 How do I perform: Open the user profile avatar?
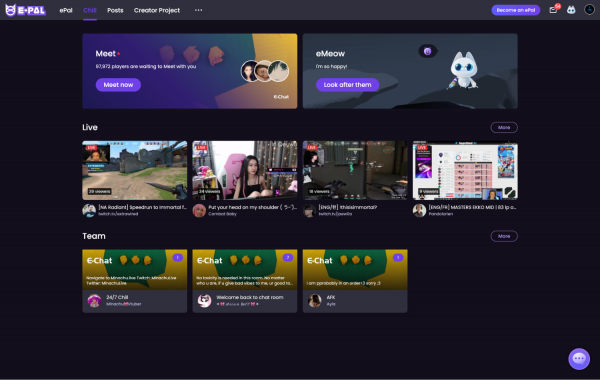(x=589, y=10)
